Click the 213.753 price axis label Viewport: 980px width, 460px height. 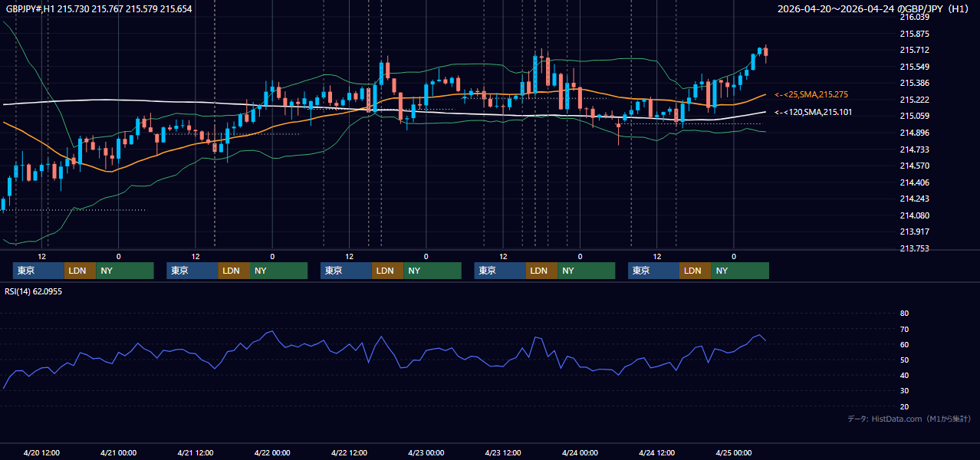click(x=914, y=248)
